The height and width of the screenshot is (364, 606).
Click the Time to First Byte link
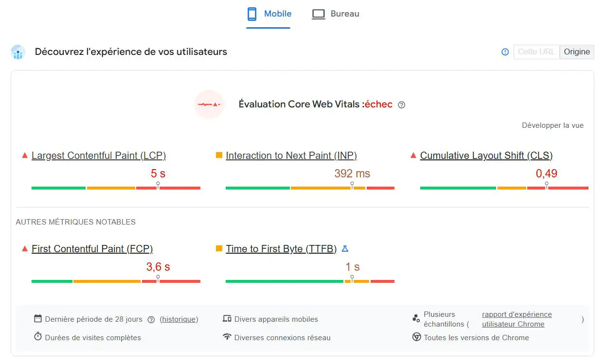pos(281,249)
